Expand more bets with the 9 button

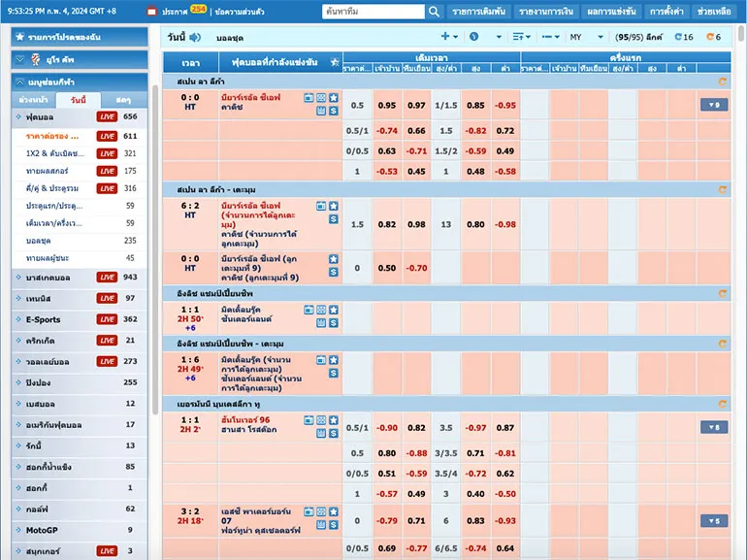[713, 105]
